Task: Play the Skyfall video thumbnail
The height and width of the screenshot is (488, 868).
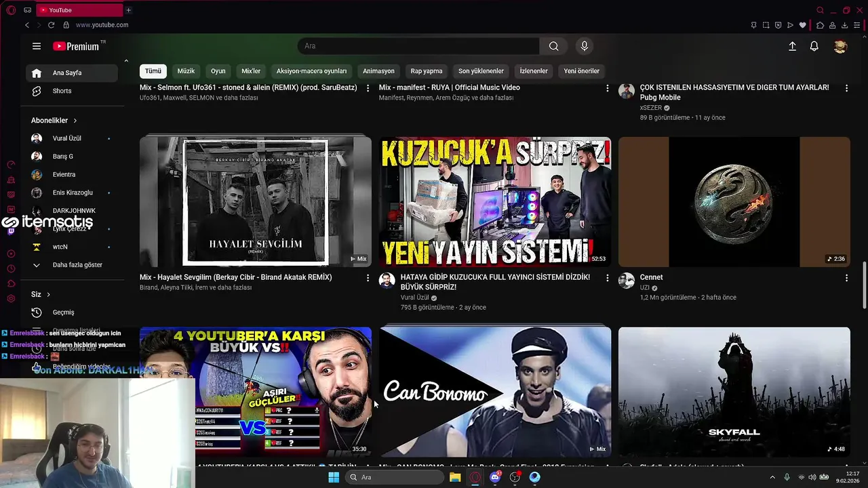Action: click(734, 392)
